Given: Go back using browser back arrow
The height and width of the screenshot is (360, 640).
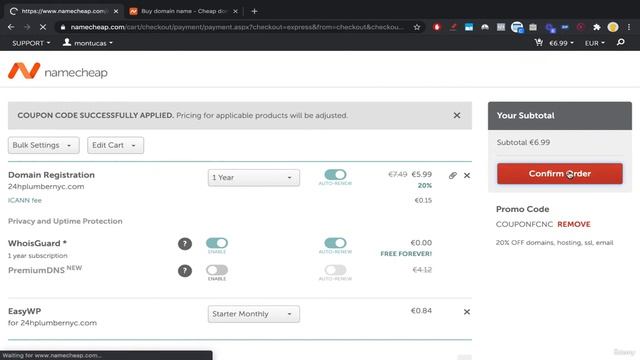Looking at the screenshot, I should 11,27.
